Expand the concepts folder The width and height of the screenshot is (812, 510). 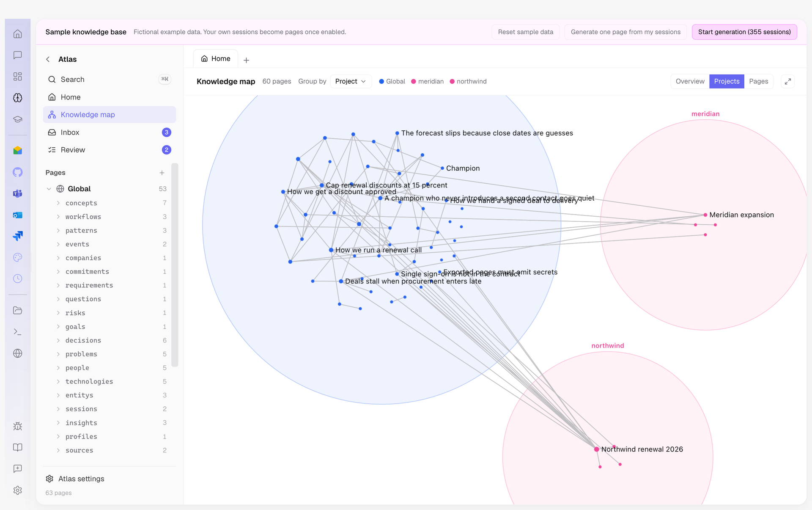[58, 203]
